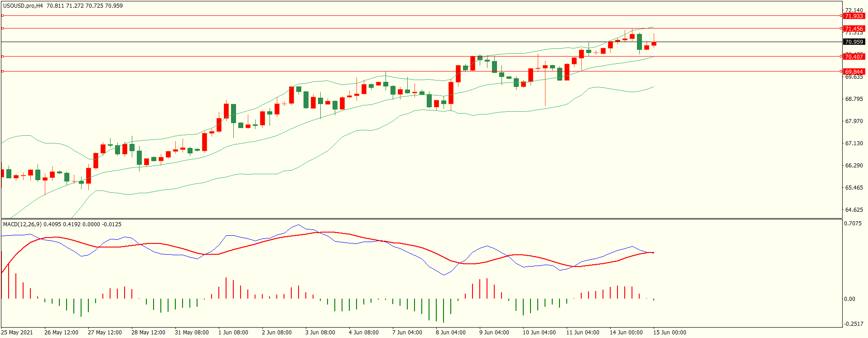This screenshot has height=338, width=868.
Task: Click the 68.795 price axis value
Action: tap(854, 99)
